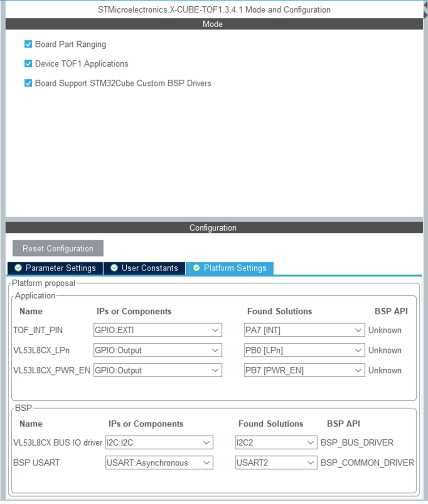Screen dimensions: 428x504
Task: Click the VL53L8CX_LPn name label
Action: (x=42, y=350)
